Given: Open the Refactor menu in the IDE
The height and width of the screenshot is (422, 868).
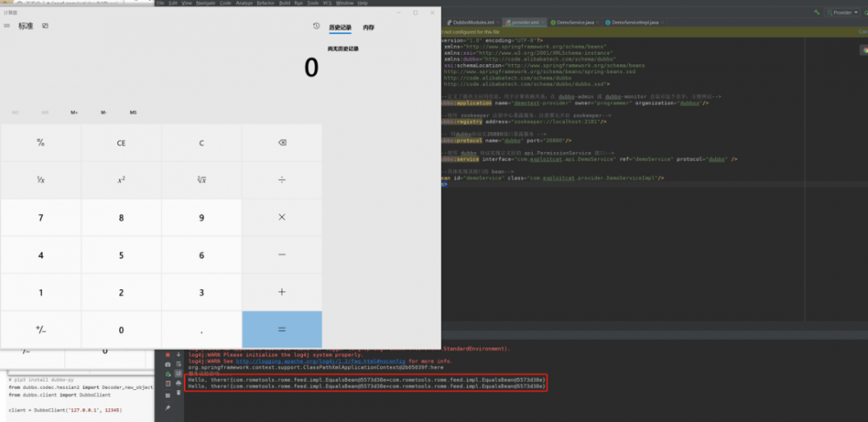Looking at the screenshot, I should tap(266, 3).
